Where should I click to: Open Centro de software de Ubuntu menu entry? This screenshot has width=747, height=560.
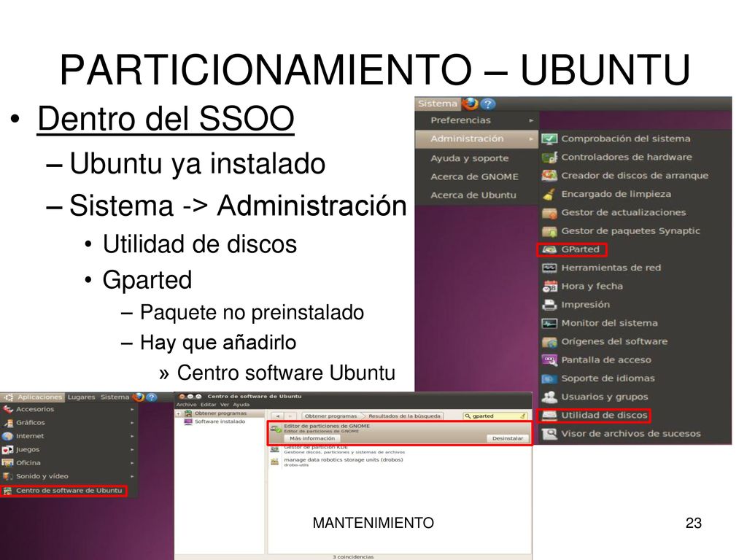[x=64, y=491]
